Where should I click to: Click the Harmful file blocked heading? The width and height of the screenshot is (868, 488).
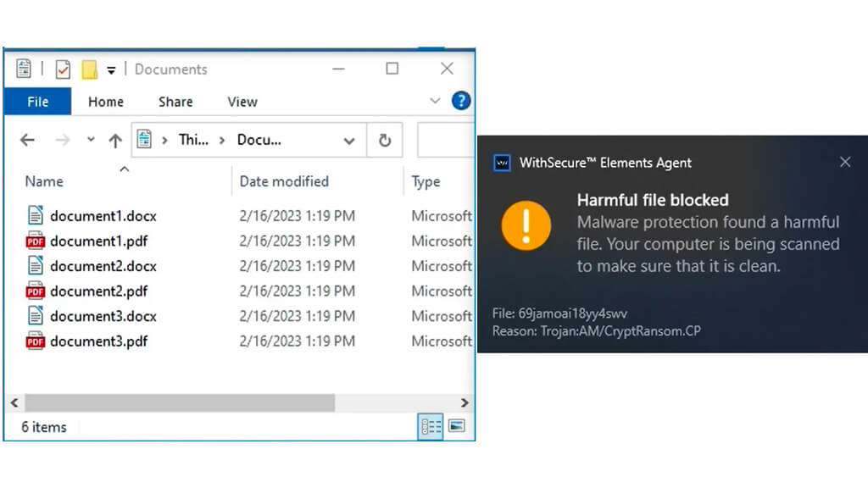[653, 200]
